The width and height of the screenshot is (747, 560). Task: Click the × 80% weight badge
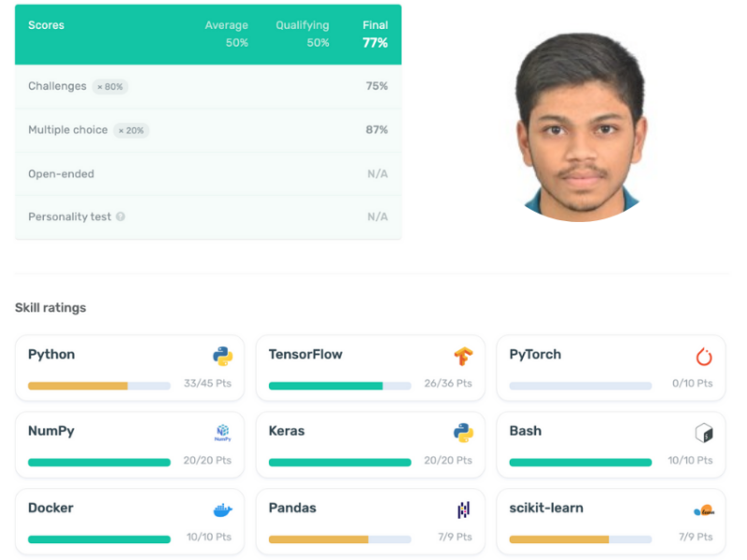[110, 87]
